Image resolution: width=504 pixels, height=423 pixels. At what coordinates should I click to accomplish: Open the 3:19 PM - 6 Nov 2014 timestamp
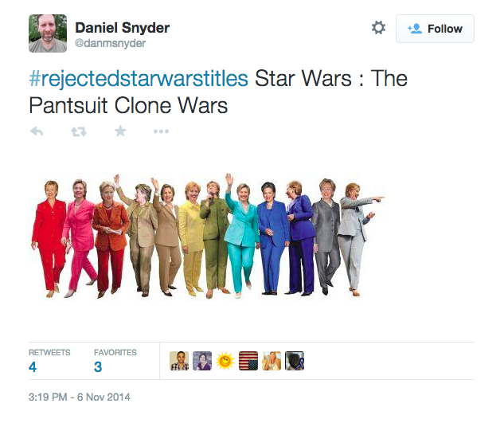80,397
